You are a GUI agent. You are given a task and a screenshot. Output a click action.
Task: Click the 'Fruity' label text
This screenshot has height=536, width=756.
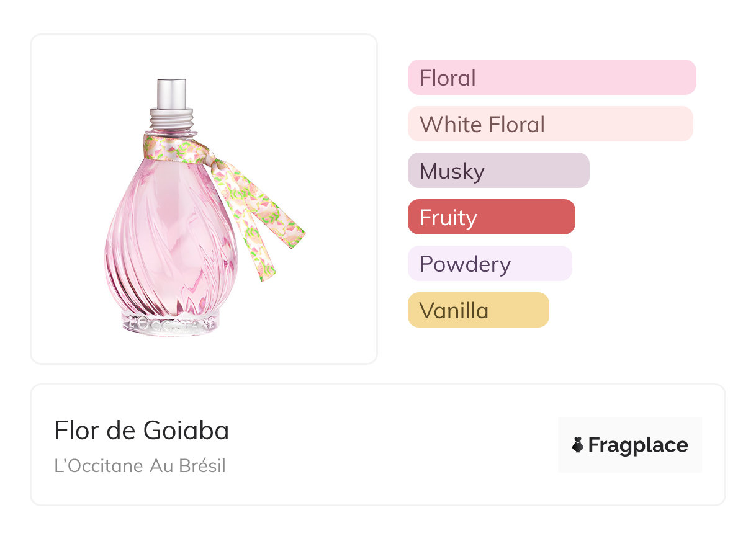pyautogui.click(x=448, y=218)
